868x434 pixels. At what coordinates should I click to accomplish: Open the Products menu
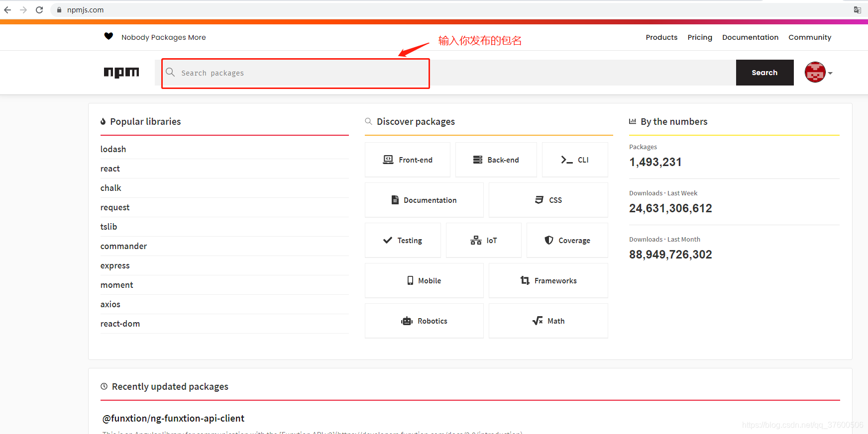(x=661, y=37)
